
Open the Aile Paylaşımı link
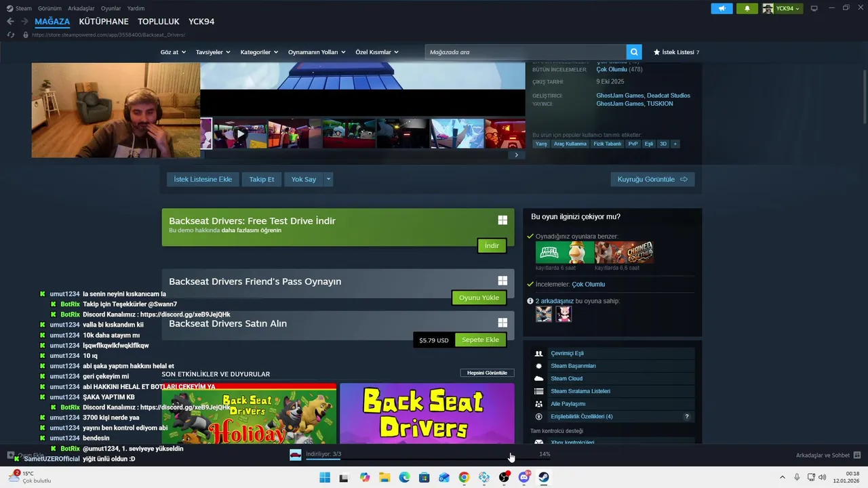coord(568,404)
